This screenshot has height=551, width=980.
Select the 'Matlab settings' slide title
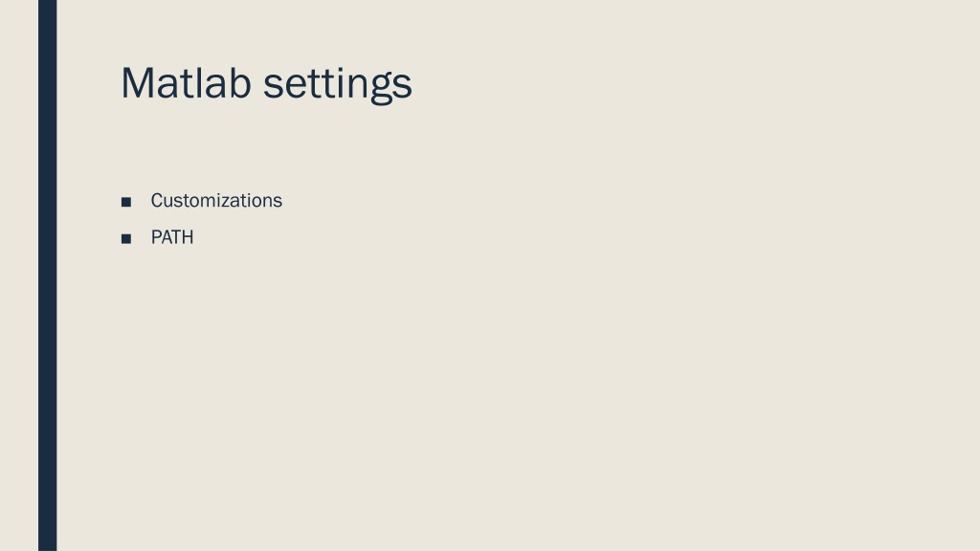pos(266,84)
